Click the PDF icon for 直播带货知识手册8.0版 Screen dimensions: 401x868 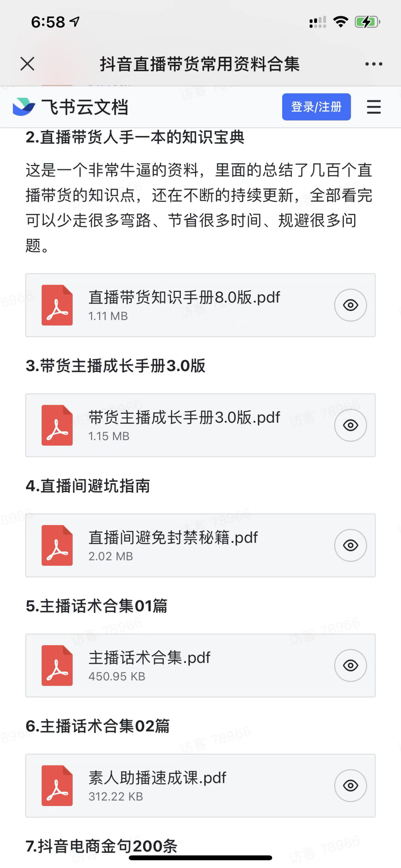point(57,305)
